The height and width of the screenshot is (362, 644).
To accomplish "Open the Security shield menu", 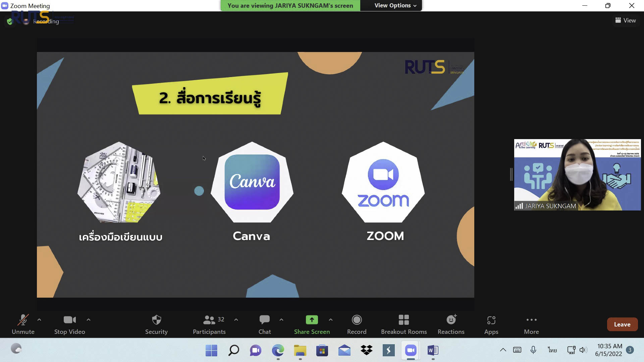I will coord(156,324).
